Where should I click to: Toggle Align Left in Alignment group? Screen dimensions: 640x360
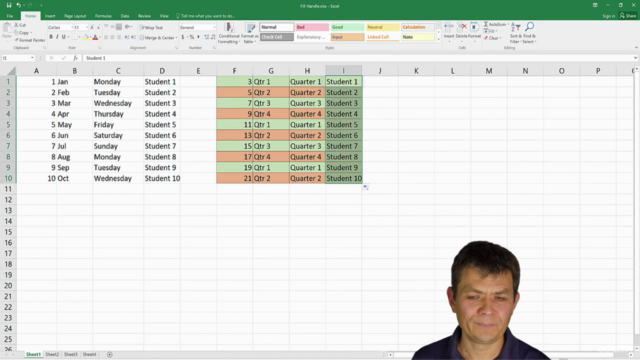pos(106,37)
